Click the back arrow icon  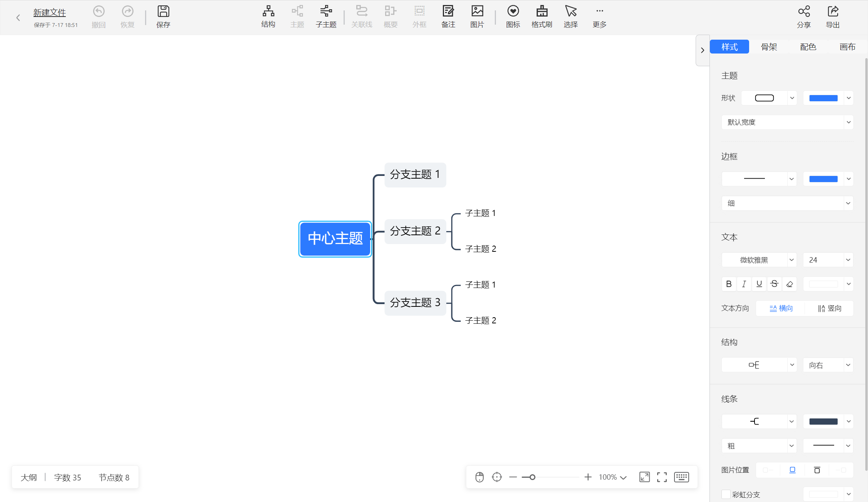18,18
